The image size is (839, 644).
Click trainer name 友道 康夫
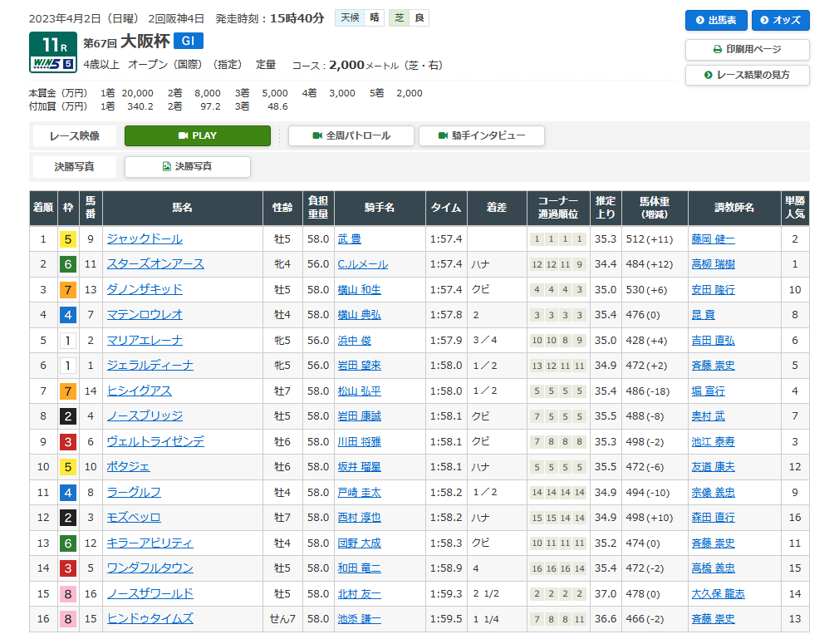coord(713,467)
